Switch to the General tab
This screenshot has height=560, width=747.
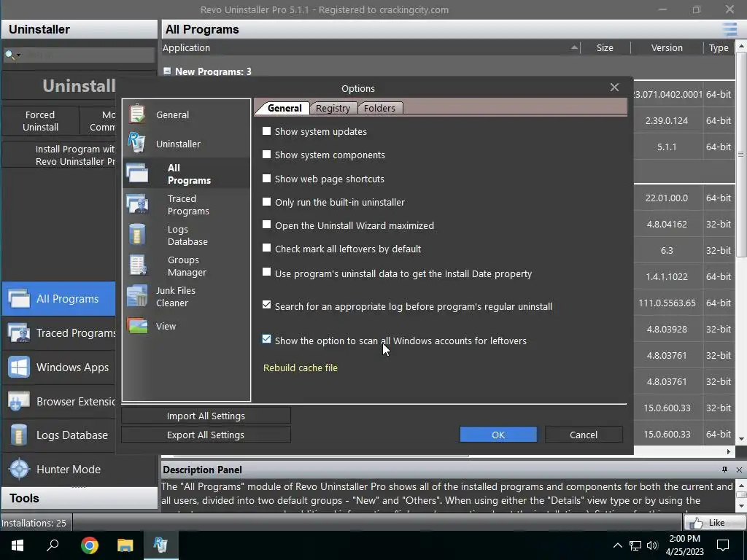click(285, 108)
